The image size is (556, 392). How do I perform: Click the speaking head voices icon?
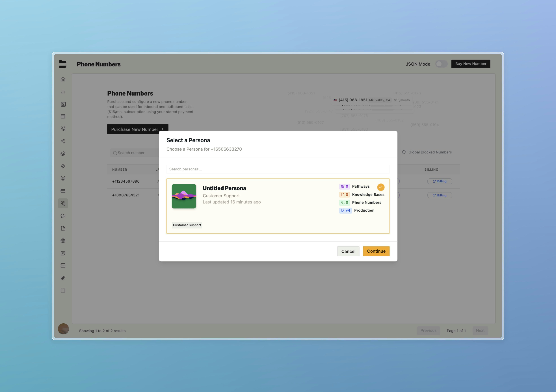point(63,216)
